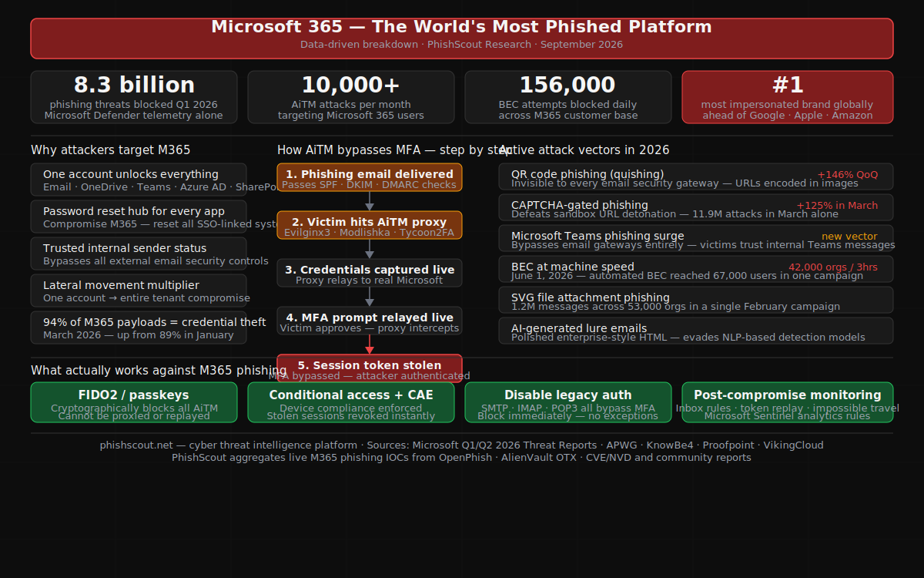The width and height of the screenshot is (924, 578).
Task: Click 'Trusted internal sender status' row
Action: tap(139, 254)
